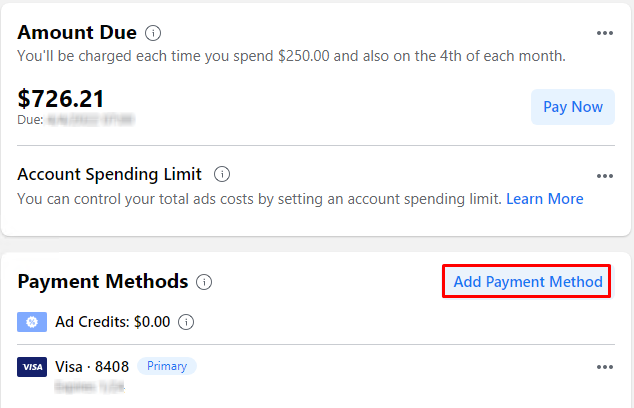Select the $726.21 amount due figure

(61, 98)
